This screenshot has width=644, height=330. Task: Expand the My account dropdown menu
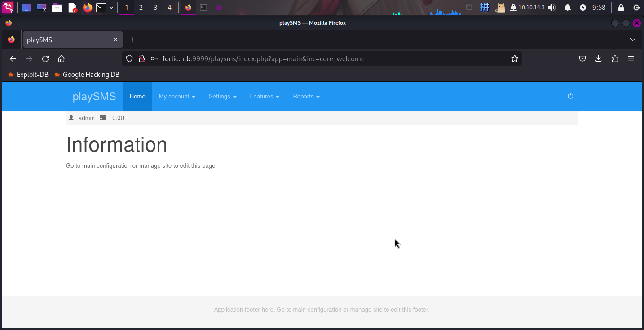[x=177, y=96]
